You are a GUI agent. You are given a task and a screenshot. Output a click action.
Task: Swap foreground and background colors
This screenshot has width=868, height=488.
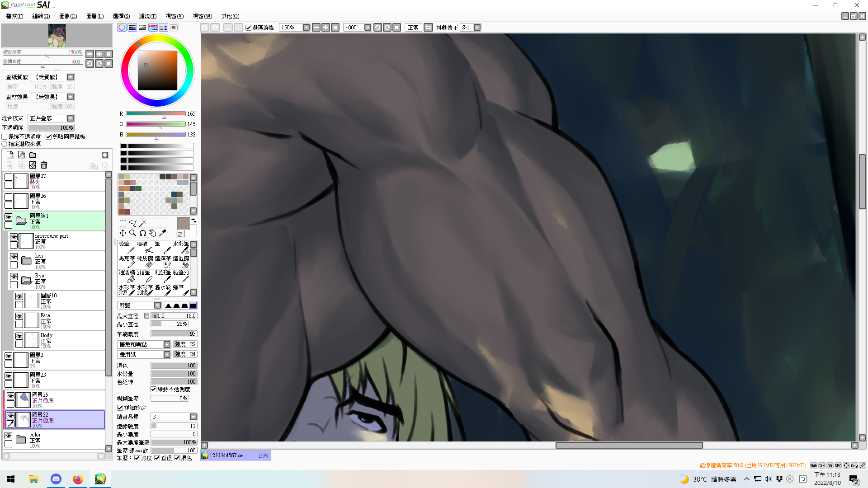point(194,221)
